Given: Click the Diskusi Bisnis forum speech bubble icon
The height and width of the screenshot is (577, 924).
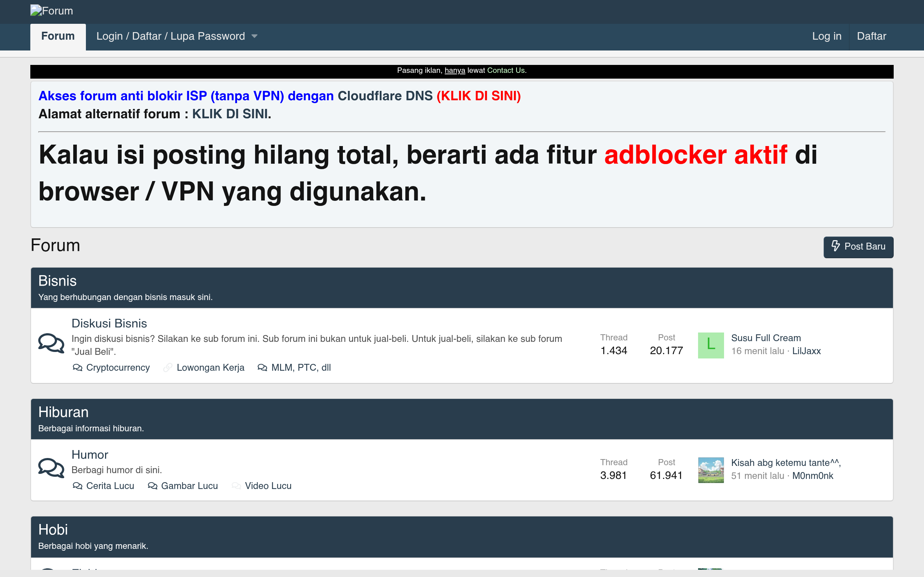Looking at the screenshot, I should coord(51,343).
